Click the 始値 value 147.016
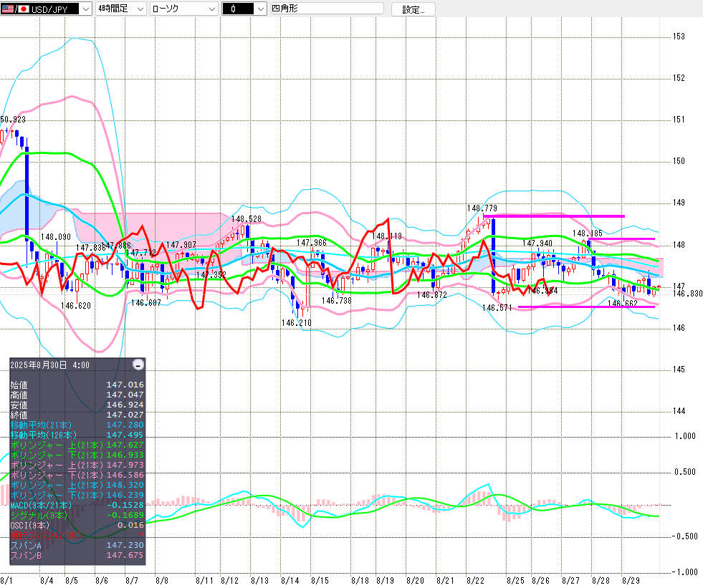 125,385
